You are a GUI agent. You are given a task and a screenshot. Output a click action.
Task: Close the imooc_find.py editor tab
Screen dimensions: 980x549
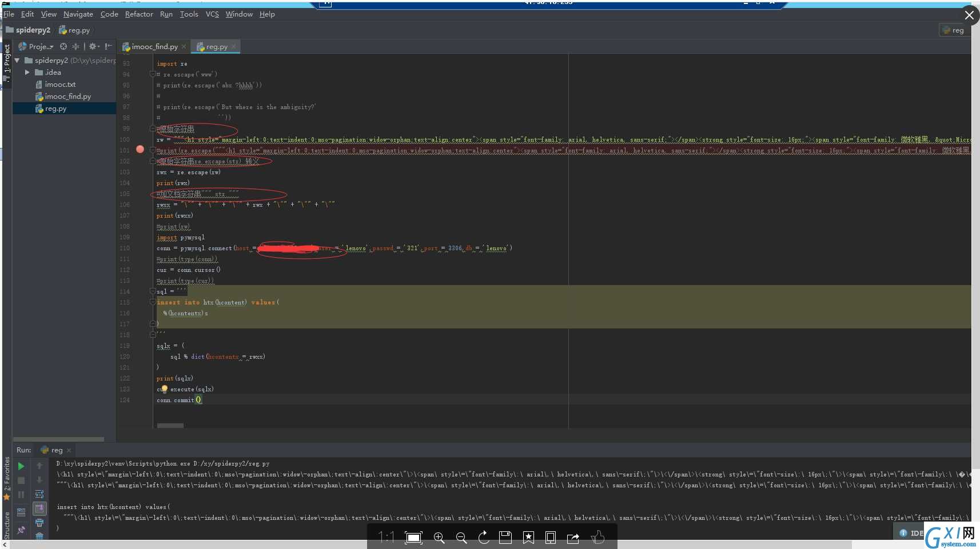pyautogui.click(x=184, y=47)
